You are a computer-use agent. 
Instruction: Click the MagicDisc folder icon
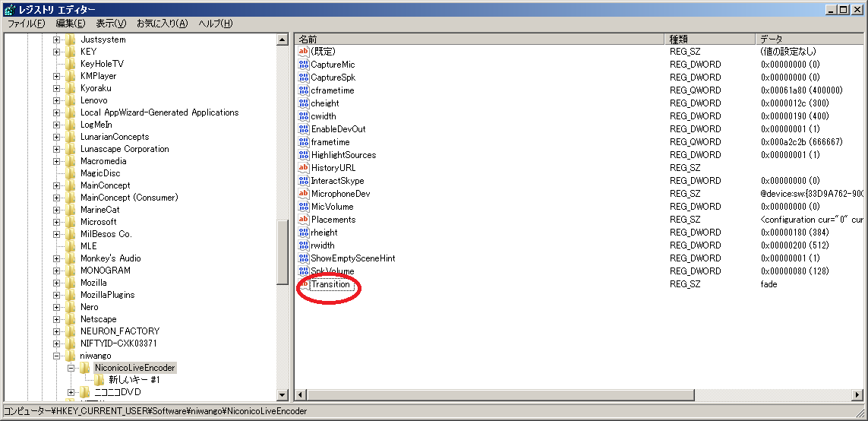point(71,173)
